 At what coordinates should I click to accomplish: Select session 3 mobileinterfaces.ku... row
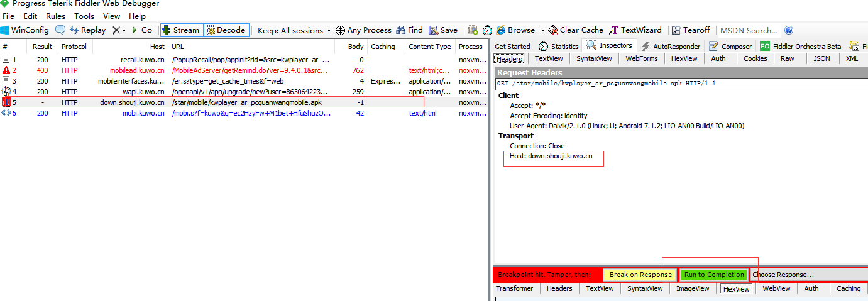coord(244,81)
